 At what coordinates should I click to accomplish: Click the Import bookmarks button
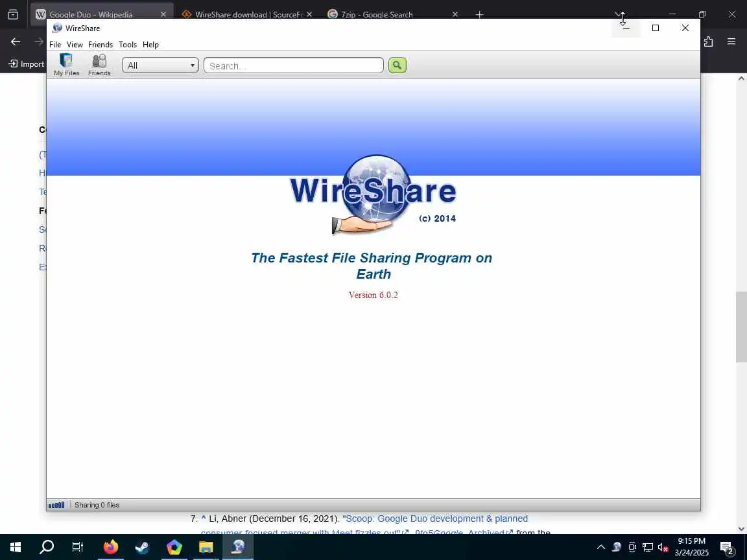pos(27,64)
